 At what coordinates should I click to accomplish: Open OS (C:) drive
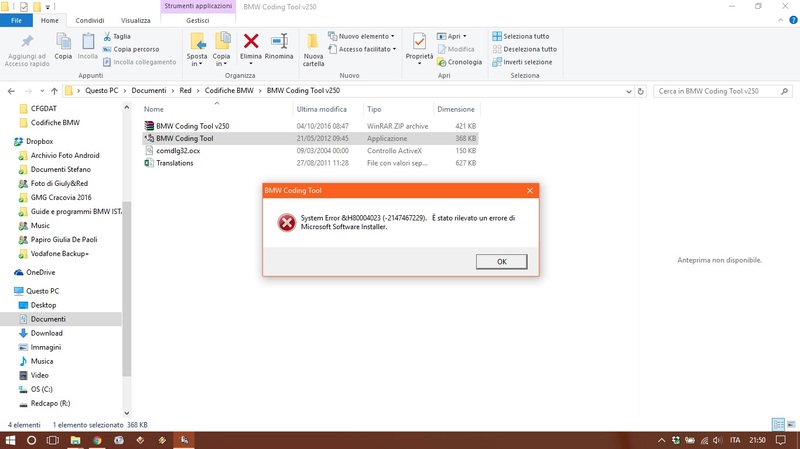pos(41,389)
